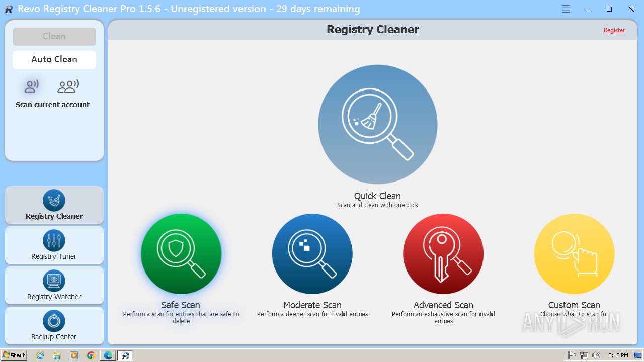Click the Safe Scan label text
The height and width of the screenshot is (362, 644).
coord(181,305)
